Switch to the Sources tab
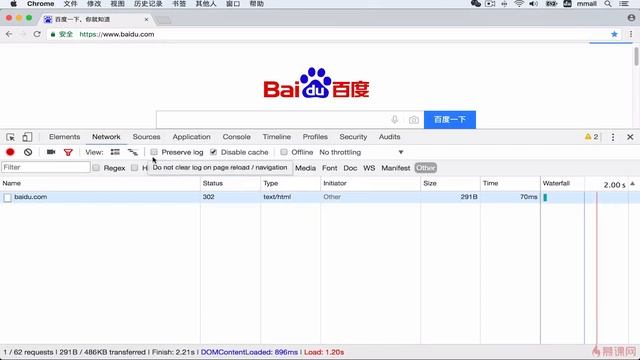This screenshot has height=360, width=640. pyautogui.click(x=146, y=137)
